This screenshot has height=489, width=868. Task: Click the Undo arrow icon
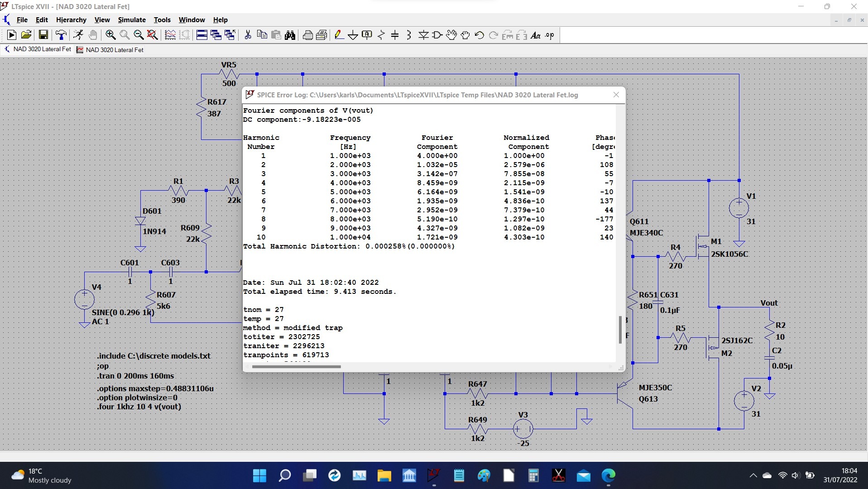point(480,35)
